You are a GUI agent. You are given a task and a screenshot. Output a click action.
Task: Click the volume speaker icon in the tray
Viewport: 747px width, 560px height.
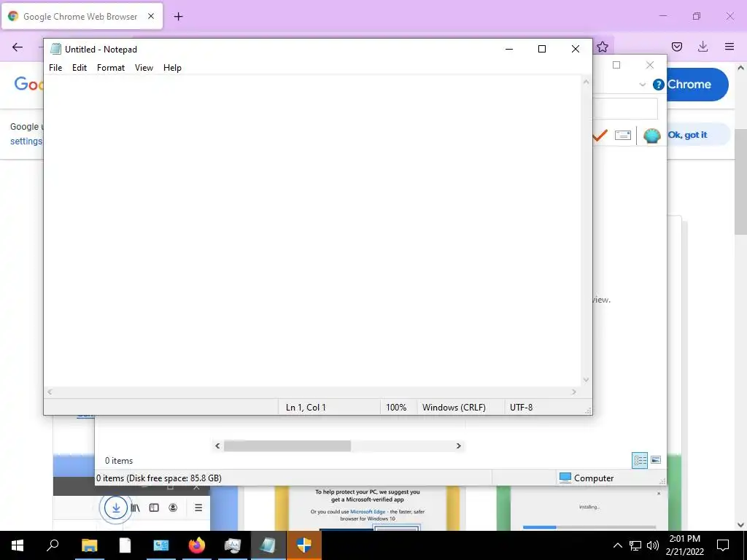click(652, 545)
